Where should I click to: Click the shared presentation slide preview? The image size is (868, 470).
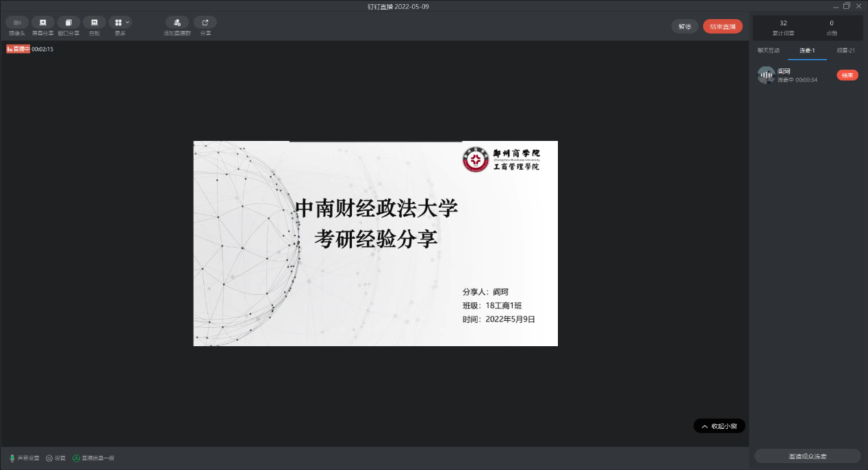375,244
